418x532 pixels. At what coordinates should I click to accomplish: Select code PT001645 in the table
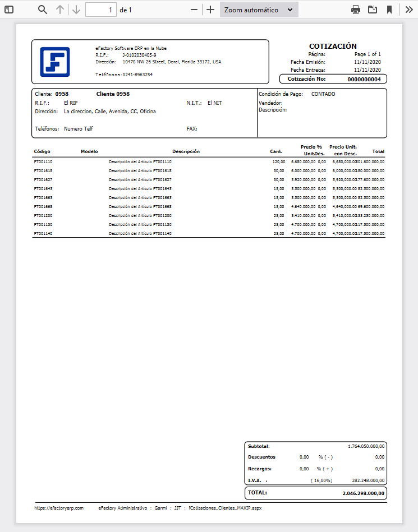(43, 189)
